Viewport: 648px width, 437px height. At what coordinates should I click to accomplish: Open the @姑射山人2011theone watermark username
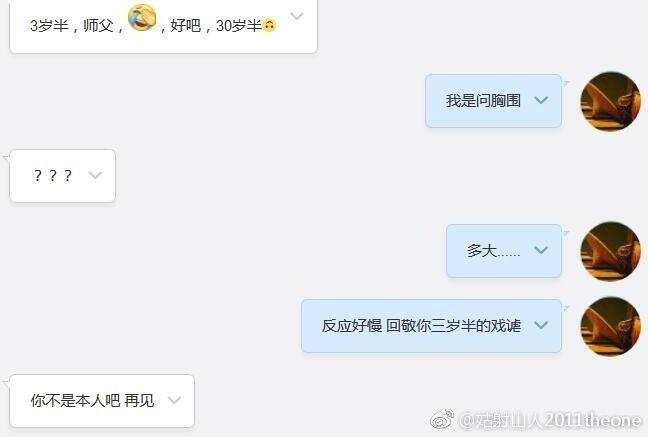[550, 420]
